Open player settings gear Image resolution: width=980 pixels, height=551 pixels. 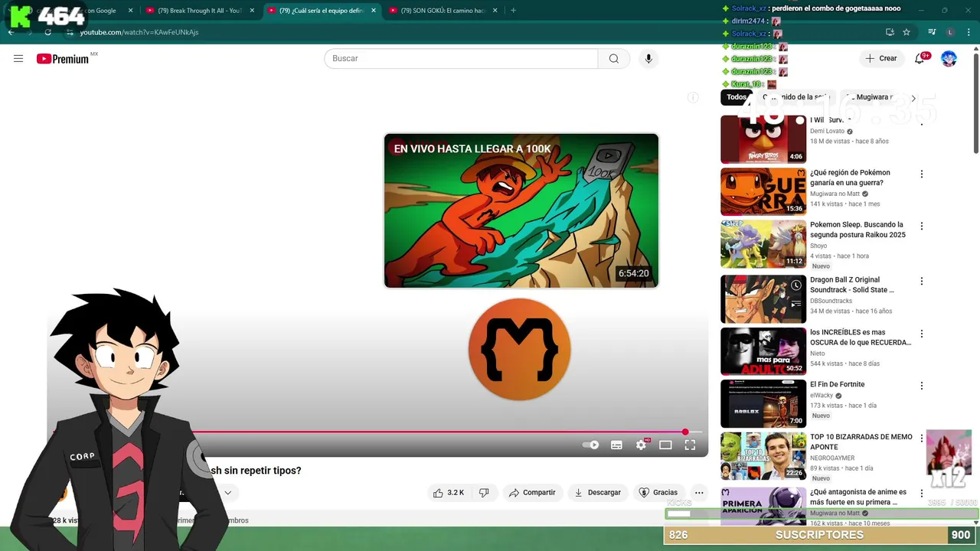click(641, 445)
